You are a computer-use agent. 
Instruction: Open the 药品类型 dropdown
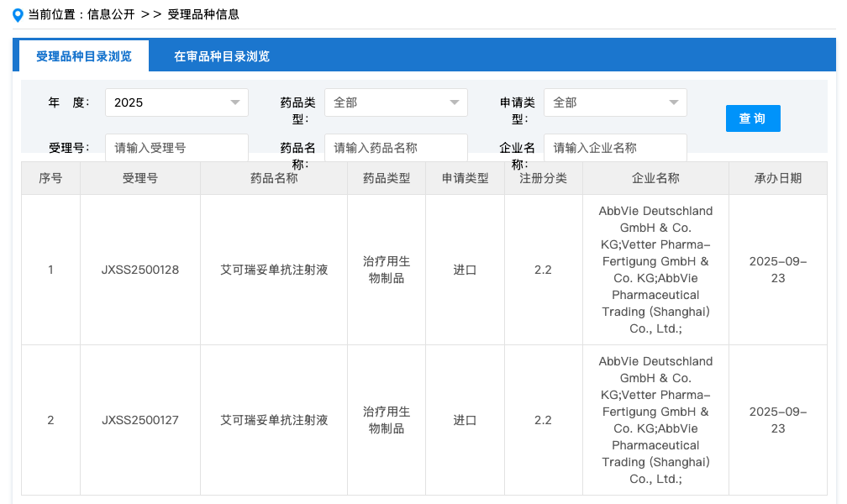tap(396, 102)
